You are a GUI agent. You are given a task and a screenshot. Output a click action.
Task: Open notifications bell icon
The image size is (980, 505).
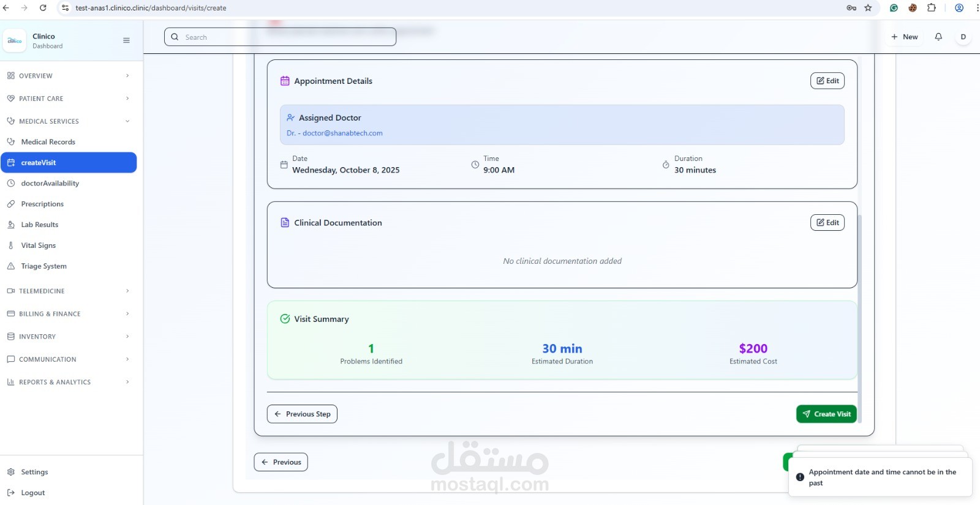tap(938, 37)
